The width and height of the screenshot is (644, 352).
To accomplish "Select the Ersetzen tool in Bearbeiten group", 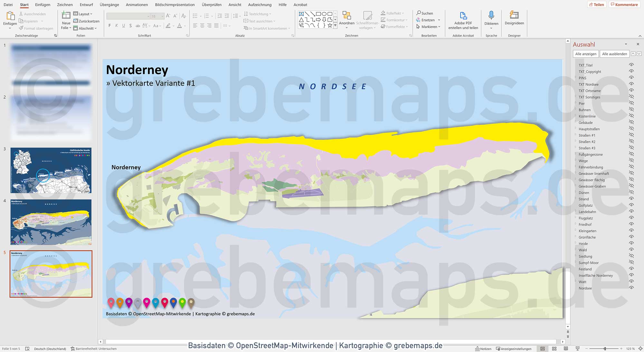I will (x=427, y=20).
